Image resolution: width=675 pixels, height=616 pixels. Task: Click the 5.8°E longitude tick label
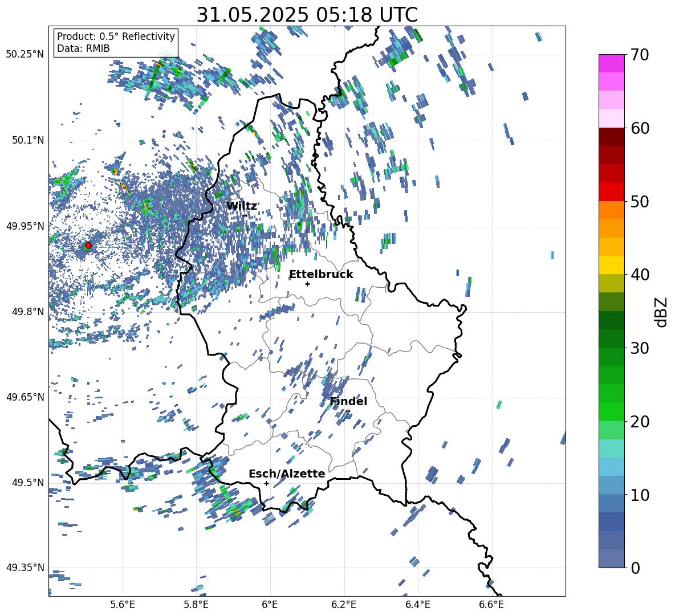[x=196, y=605]
